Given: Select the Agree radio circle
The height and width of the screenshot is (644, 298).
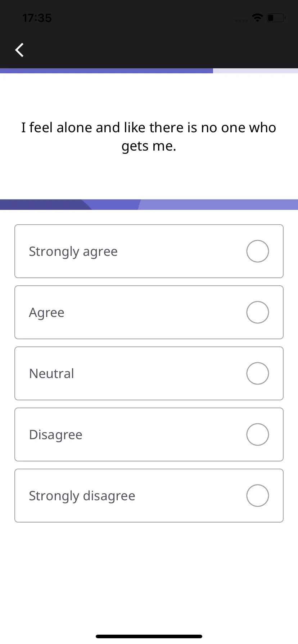Looking at the screenshot, I should tap(258, 312).
